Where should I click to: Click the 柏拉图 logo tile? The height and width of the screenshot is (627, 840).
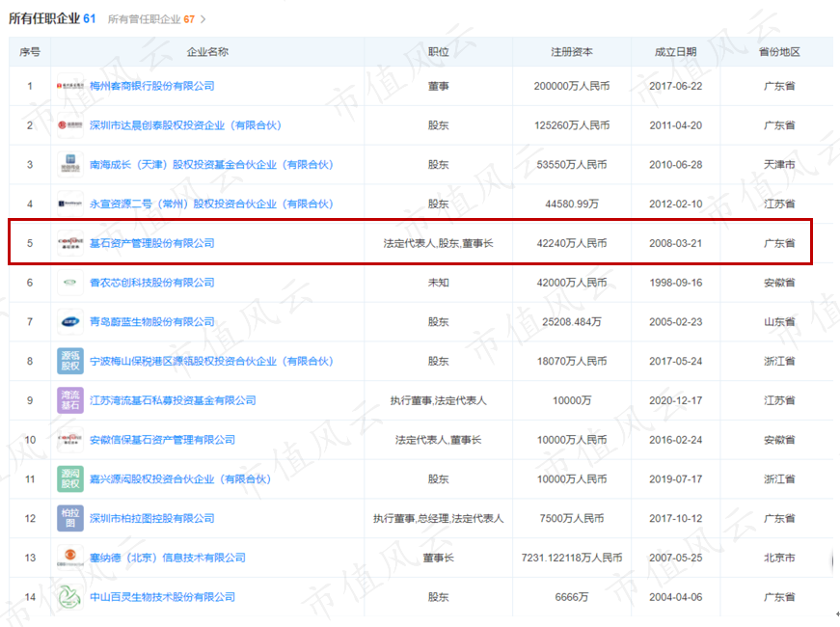point(70,518)
